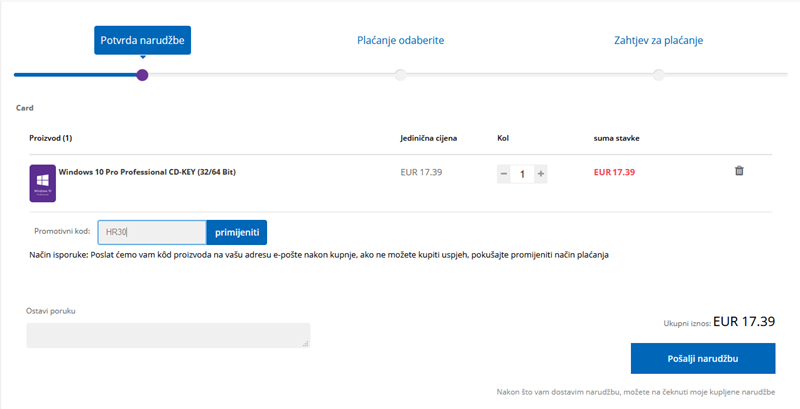Increase quantity with the plus button
The height and width of the screenshot is (409, 800).
tap(541, 173)
